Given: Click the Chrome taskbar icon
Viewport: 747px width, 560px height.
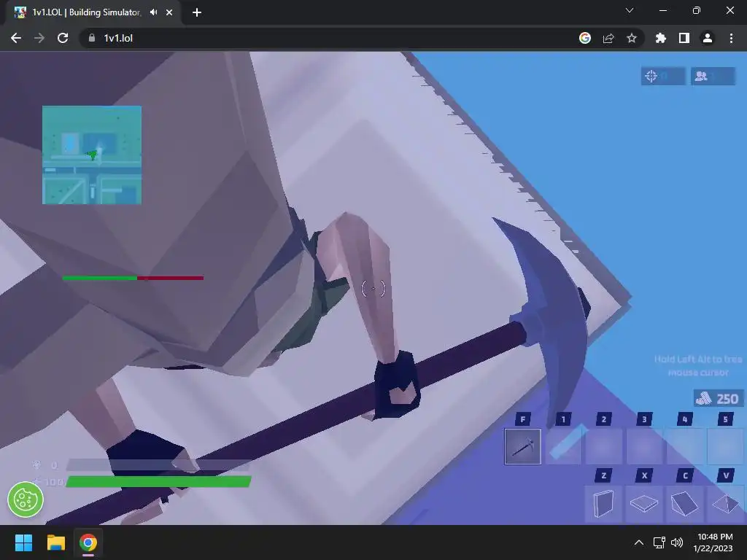Looking at the screenshot, I should tap(88, 542).
